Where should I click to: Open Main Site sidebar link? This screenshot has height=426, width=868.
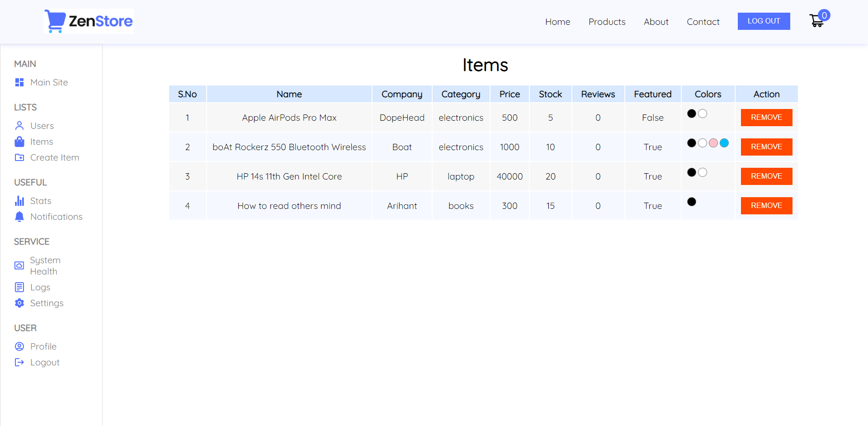click(x=49, y=82)
